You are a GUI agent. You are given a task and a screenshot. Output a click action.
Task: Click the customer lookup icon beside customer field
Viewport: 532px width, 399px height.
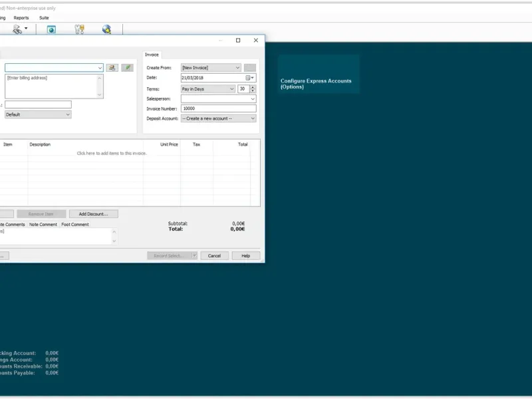tap(112, 68)
